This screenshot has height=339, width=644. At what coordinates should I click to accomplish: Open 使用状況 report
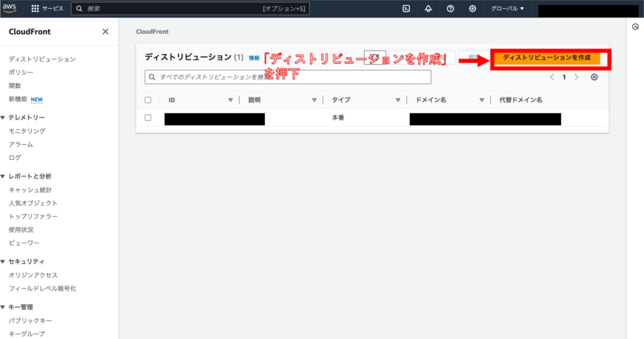(21, 230)
